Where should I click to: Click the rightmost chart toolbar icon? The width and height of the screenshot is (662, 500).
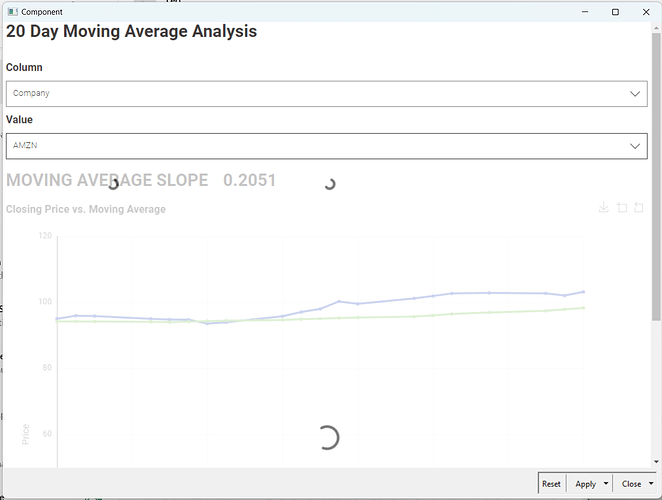coord(639,207)
